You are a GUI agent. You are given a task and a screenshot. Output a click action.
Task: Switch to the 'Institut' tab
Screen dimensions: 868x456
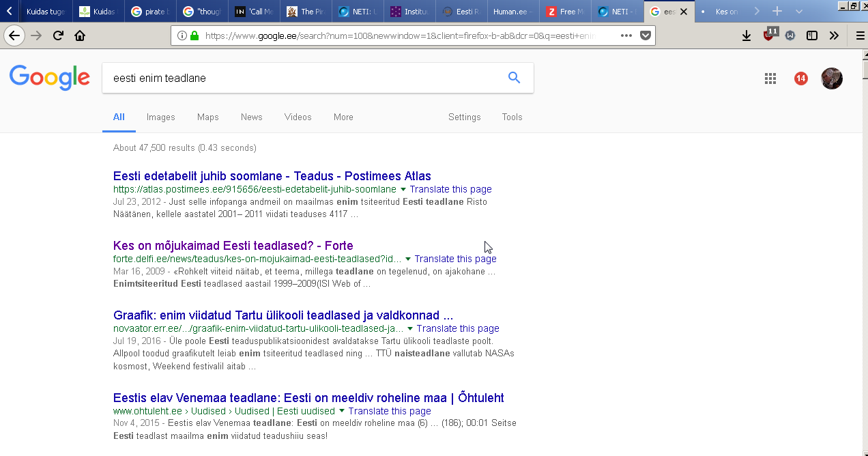tap(410, 12)
